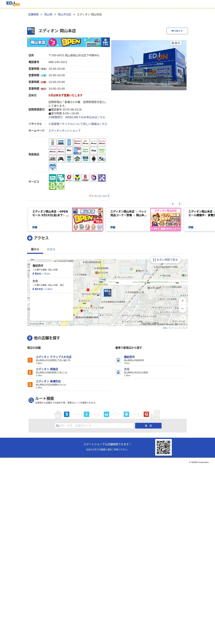Open the エディオンネットショップ homepage link
Image resolution: width=215 pixels, height=644 pixels.
64,131
